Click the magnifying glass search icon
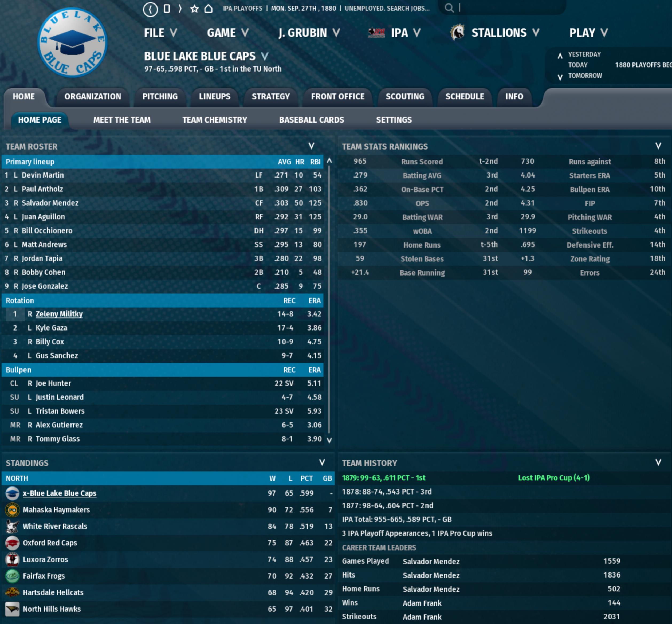Viewport: 672px width, 624px height. [x=449, y=8]
